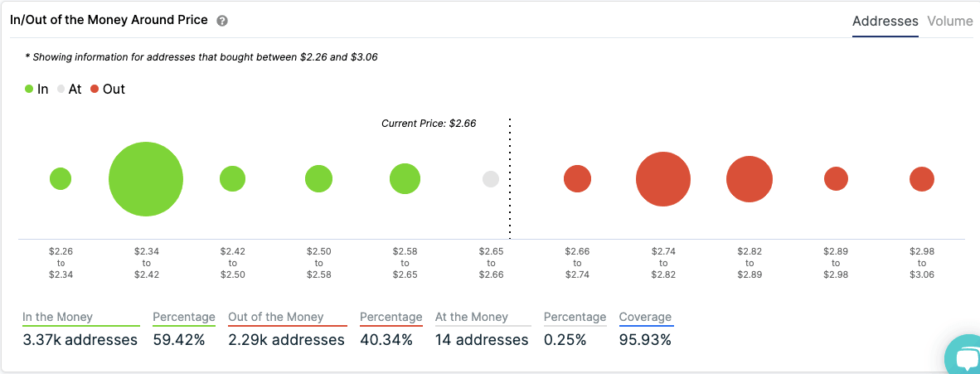Select the Addresses tab
Image resolution: width=980 pixels, height=374 pixels.
coord(885,22)
